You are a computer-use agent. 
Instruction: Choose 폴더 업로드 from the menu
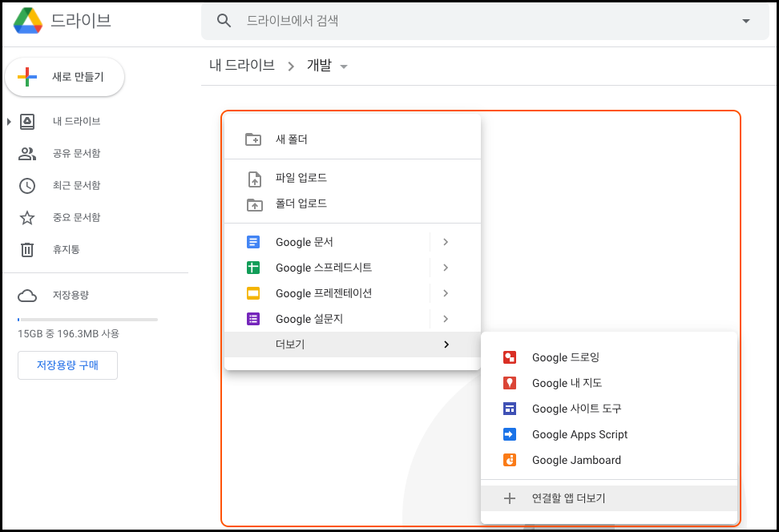(353, 204)
